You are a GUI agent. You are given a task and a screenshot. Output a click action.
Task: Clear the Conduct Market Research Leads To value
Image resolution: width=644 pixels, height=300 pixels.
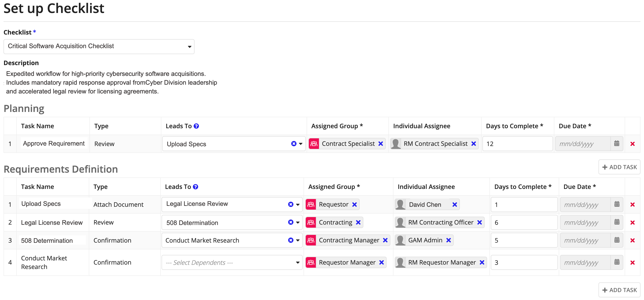[x=291, y=240]
